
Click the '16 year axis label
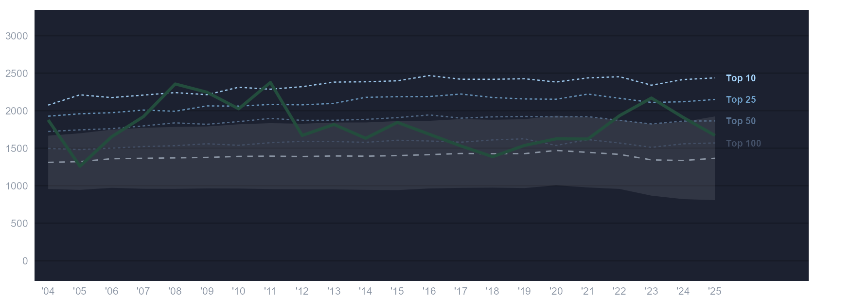click(x=429, y=291)
